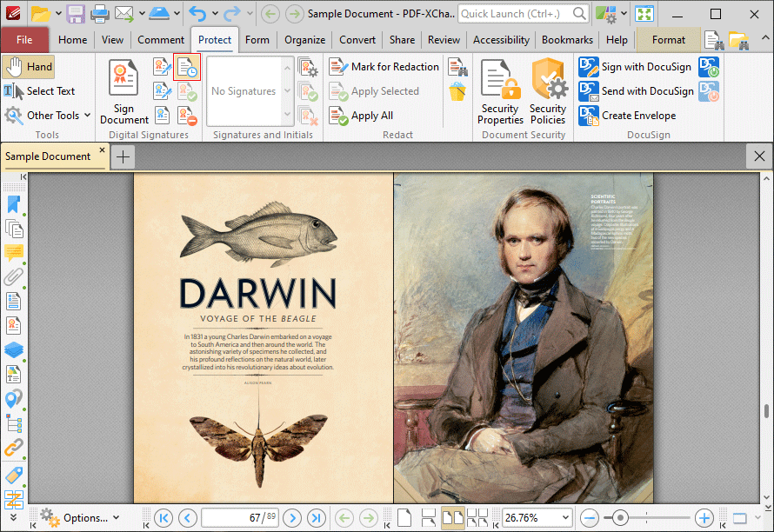Click the full screen mode icon
The height and width of the screenshot is (532, 774).
644,14
